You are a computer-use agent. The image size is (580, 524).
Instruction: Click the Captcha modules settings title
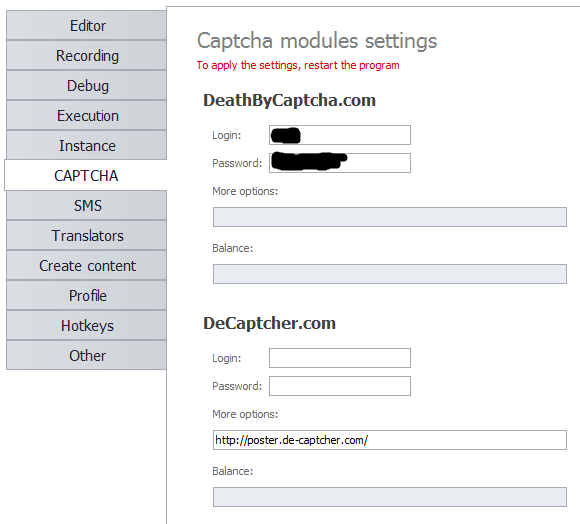point(317,41)
